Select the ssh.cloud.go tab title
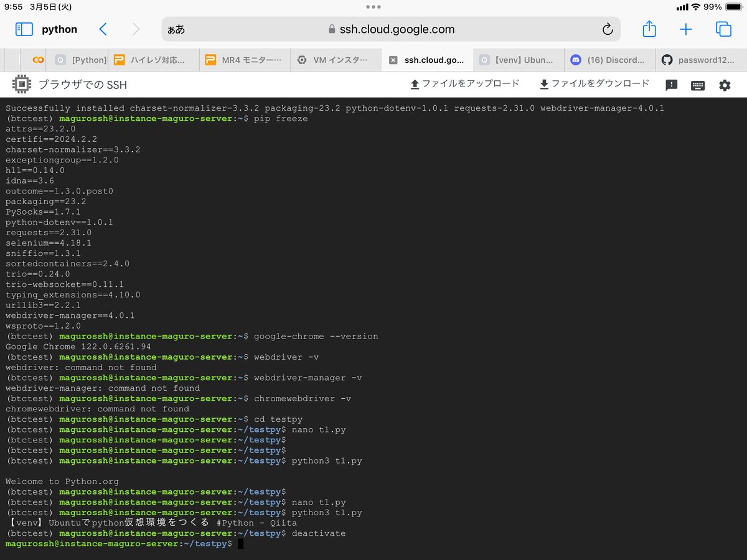This screenshot has width=747, height=560. point(435,60)
